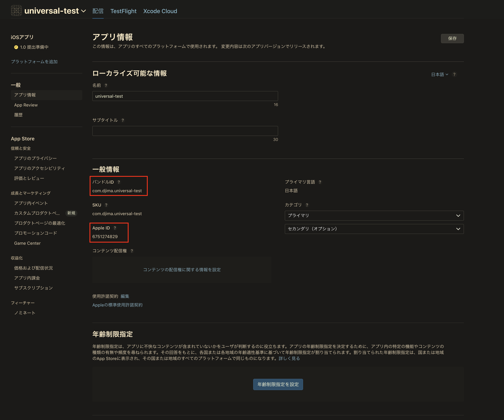The image size is (504, 420).
Task: Select プロモーションコード in sidebar
Action: pyautogui.click(x=36, y=233)
